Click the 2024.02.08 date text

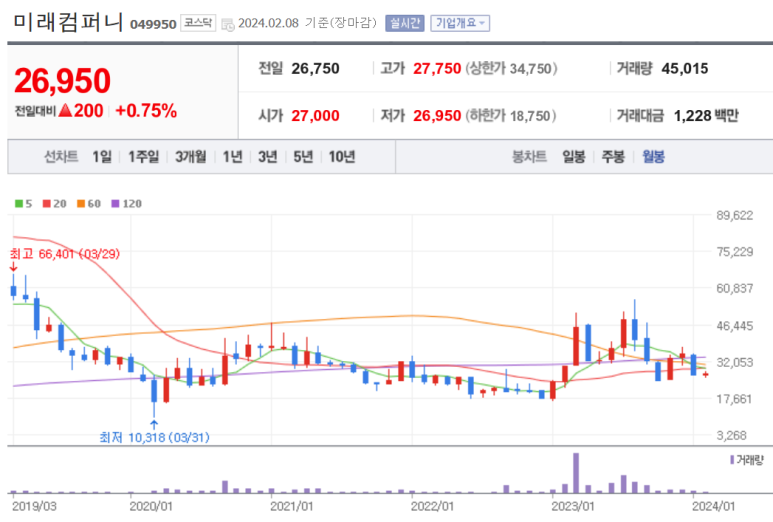tap(268, 23)
